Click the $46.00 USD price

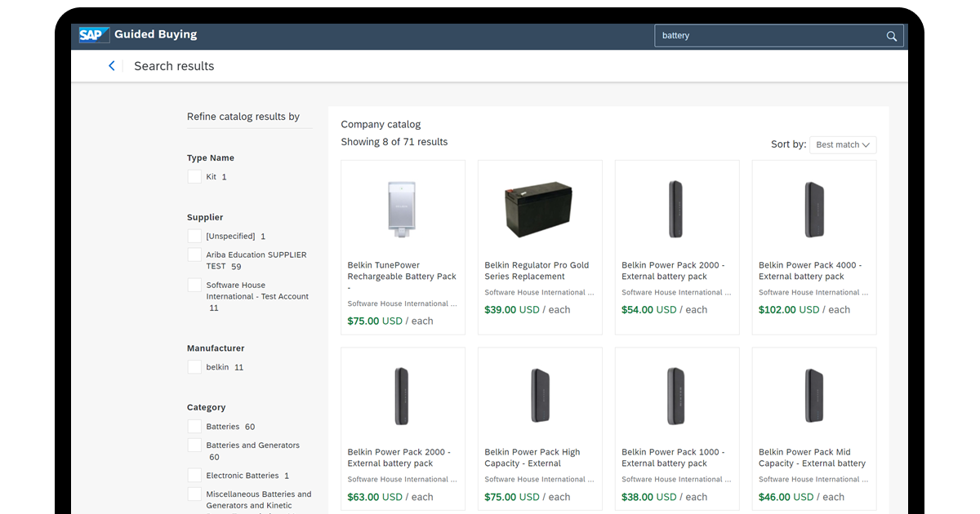786,497
